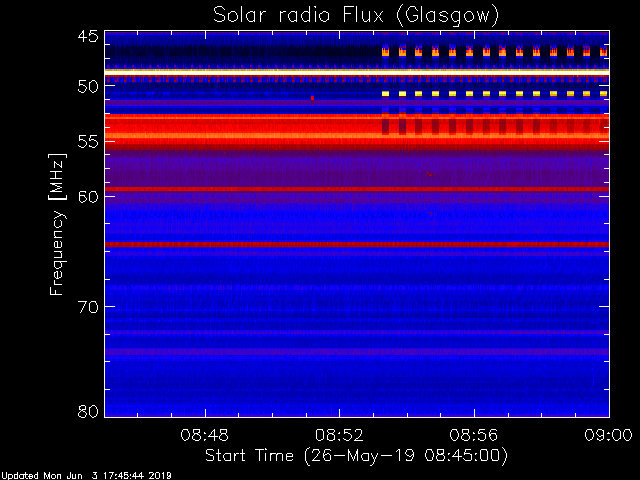The width and height of the screenshot is (640, 480).
Task: Click the 70 MHz frequency tick label
Action: coord(88,306)
